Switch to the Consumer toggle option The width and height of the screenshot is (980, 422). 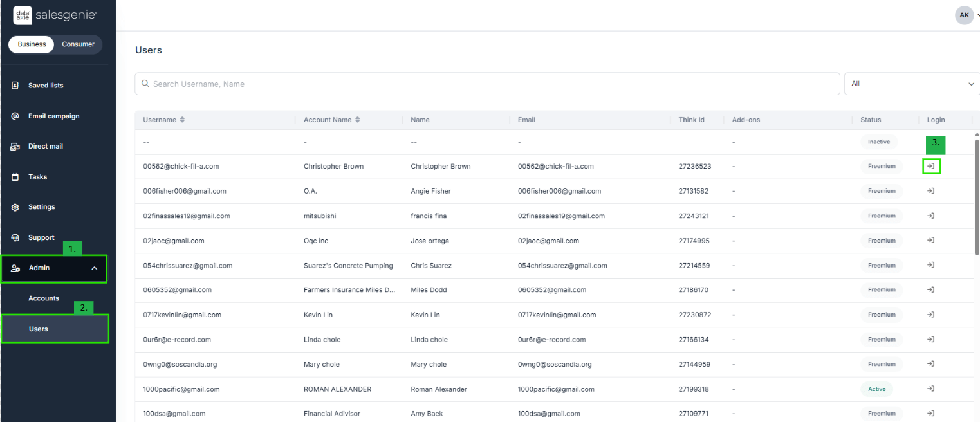pyautogui.click(x=78, y=44)
